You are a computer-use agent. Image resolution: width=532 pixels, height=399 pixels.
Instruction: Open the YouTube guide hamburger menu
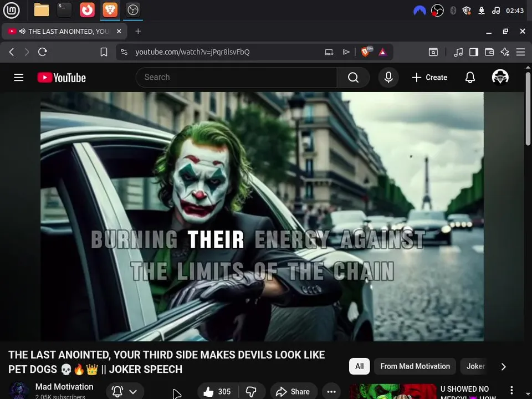19,78
